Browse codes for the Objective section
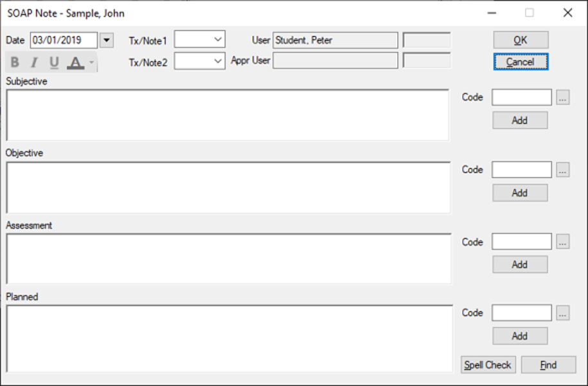 click(x=563, y=170)
